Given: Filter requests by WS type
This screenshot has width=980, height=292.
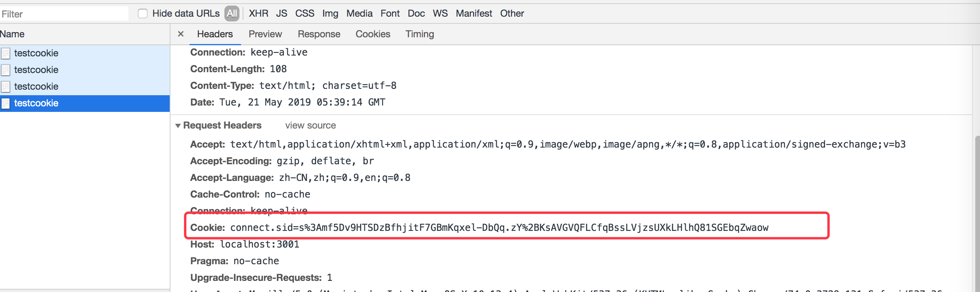Looking at the screenshot, I should [x=440, y=13].
